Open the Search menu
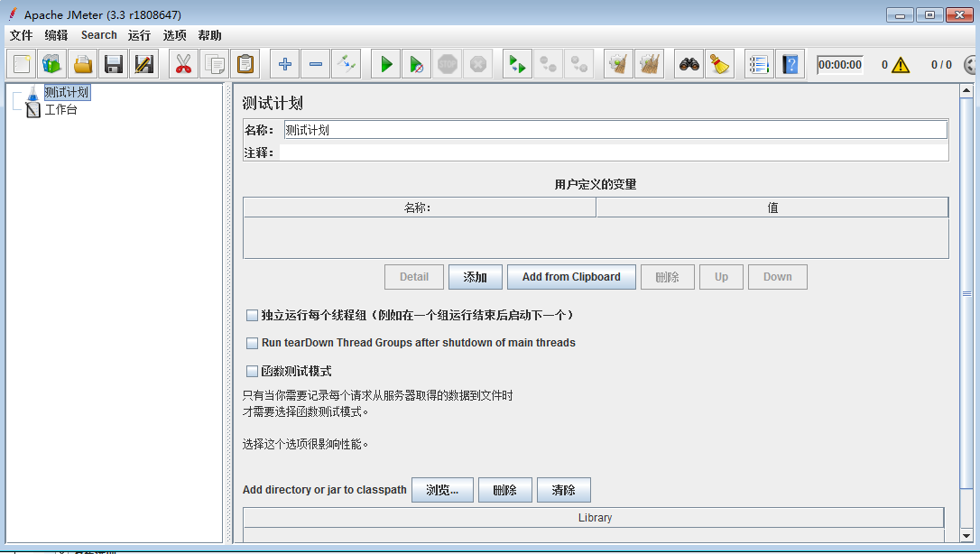Image resolution: width=980 pixels, height=554 pixels. coord(98,35)
